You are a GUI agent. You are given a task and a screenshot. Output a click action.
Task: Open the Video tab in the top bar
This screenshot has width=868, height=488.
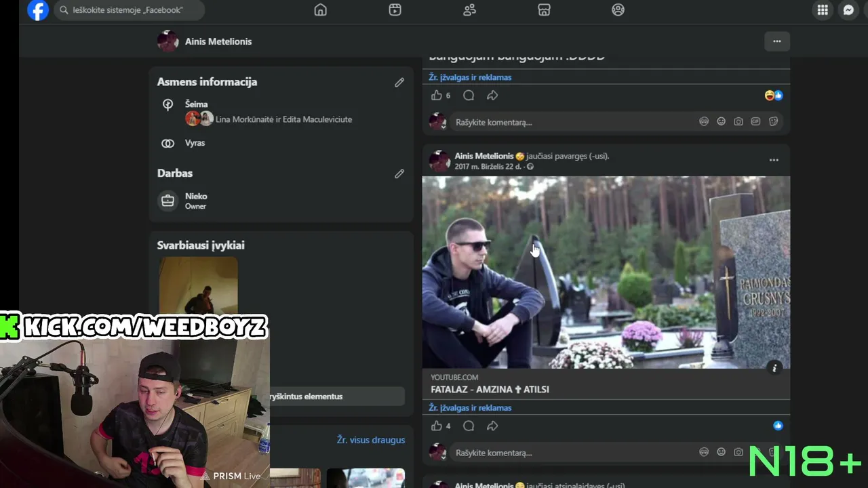pyautogui.click(x=395, y=10)
